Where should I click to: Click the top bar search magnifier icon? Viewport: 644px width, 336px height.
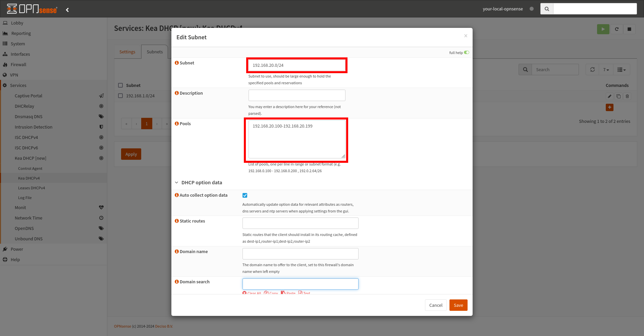[547, 9]
